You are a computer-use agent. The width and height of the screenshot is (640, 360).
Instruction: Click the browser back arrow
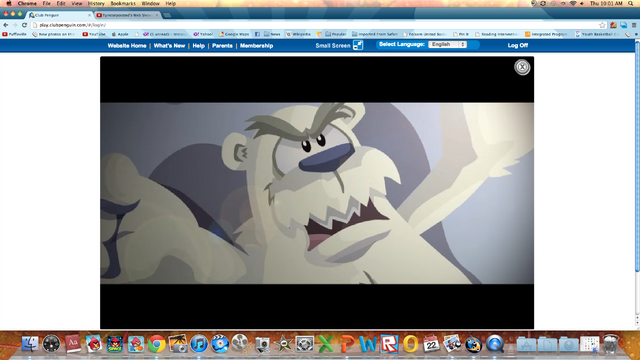pyautogui.click(x=6, y=25)
